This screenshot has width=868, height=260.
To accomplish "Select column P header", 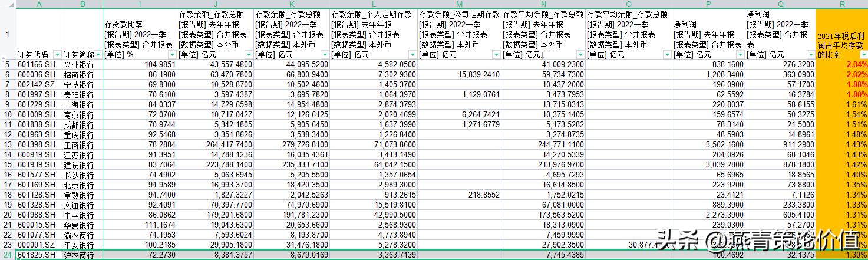I will [708, 4].
